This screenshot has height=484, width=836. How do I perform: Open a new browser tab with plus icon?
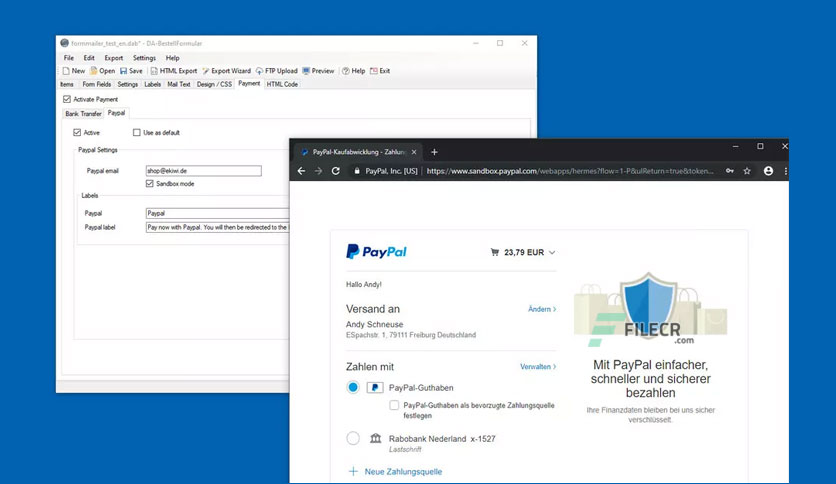(x=434, y=152)
